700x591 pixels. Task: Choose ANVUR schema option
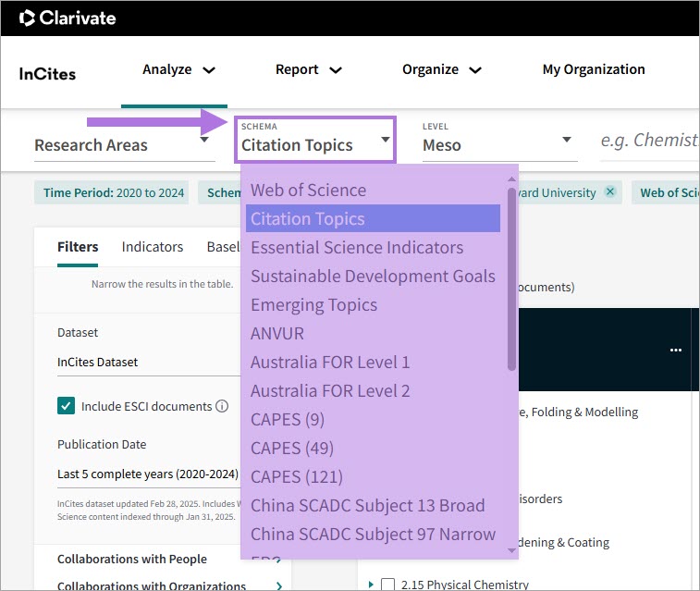pos(373,334)
